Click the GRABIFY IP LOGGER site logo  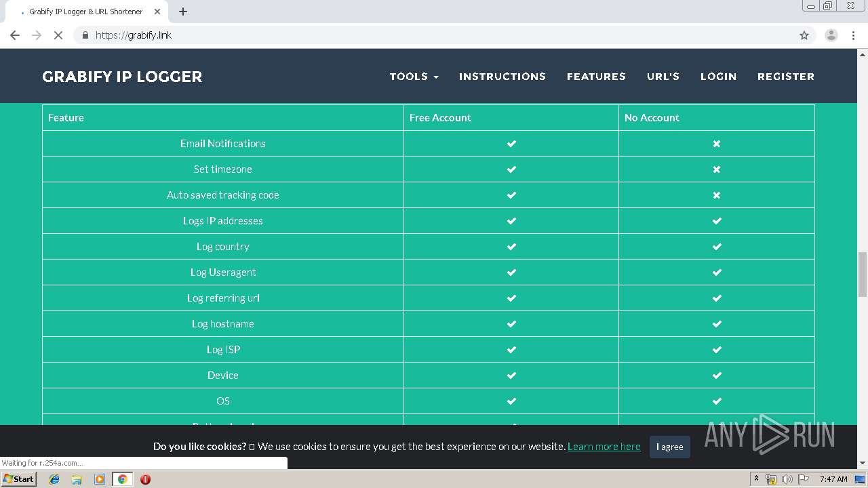tap(122, 77)
